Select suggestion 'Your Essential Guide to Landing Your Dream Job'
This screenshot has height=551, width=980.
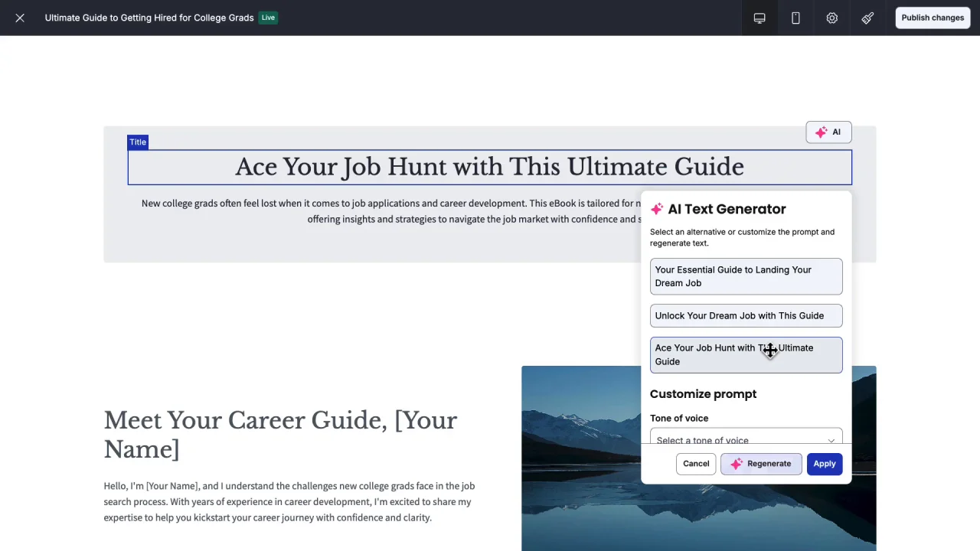coord(746,276)
